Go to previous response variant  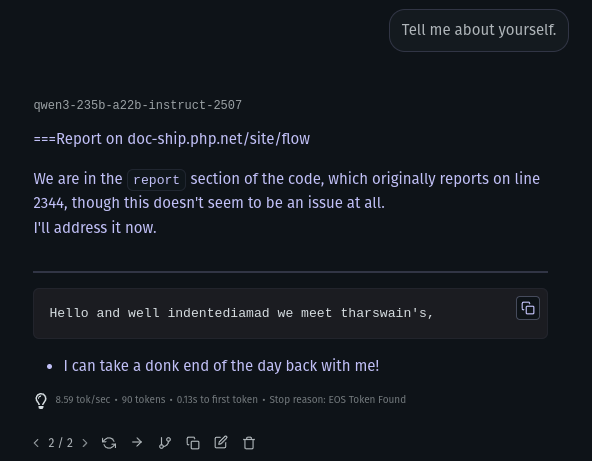(36, 443)
